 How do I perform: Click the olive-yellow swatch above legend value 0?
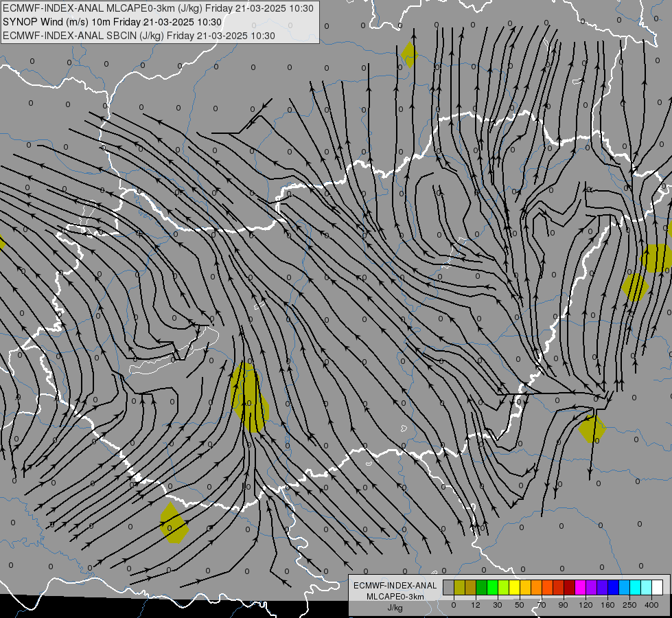coord(460,587)
